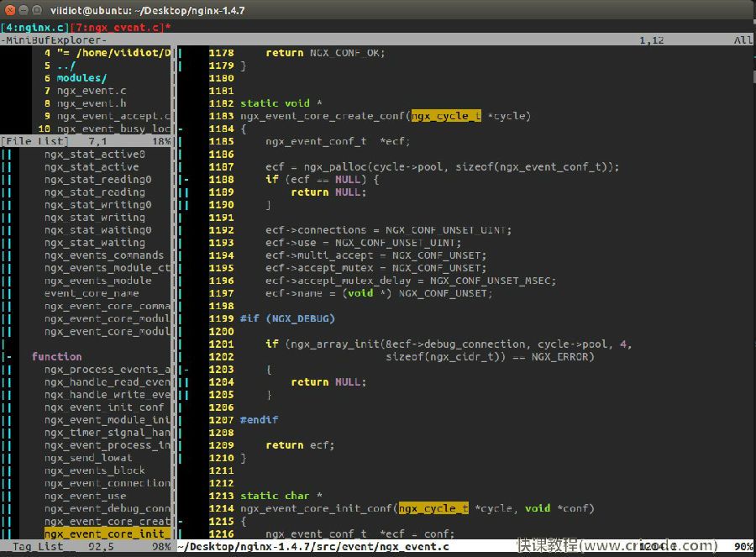The image size is (756, 557).
Task: Jump to the ngx_events_block function tag
Action: (94, 470)
